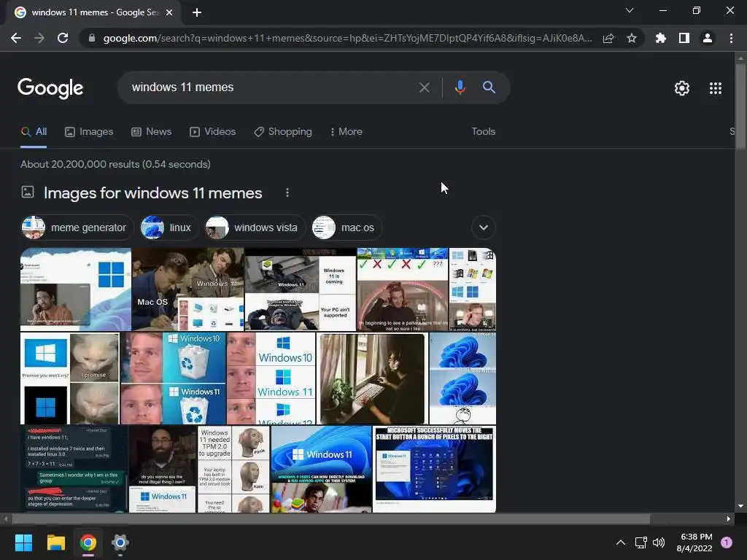
Task: Open the Chrome profile avatar
Action: click(708, 38)
